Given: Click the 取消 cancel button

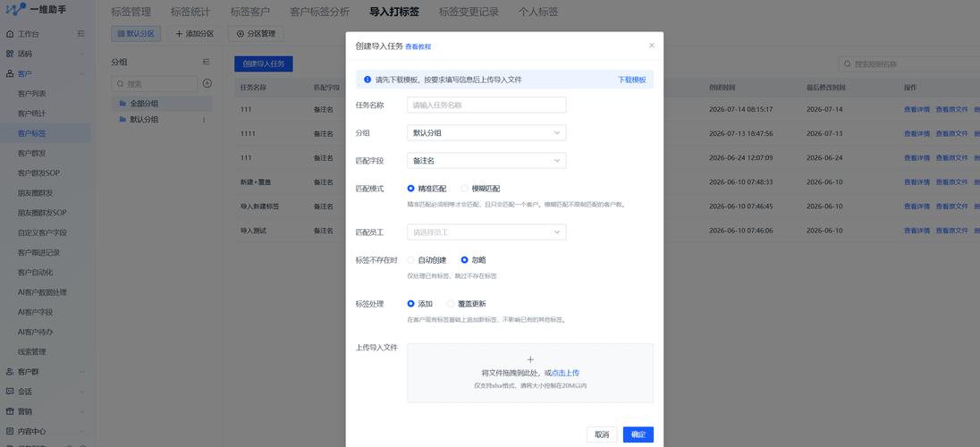Looking at the screenshot, I should pos(602,434).
